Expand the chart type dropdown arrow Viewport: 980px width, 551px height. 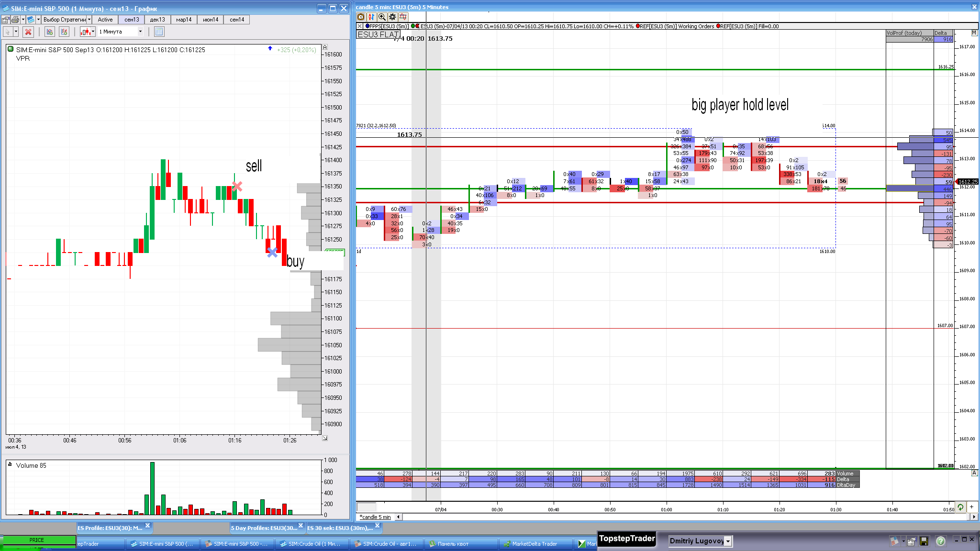[x=93, y=32]
